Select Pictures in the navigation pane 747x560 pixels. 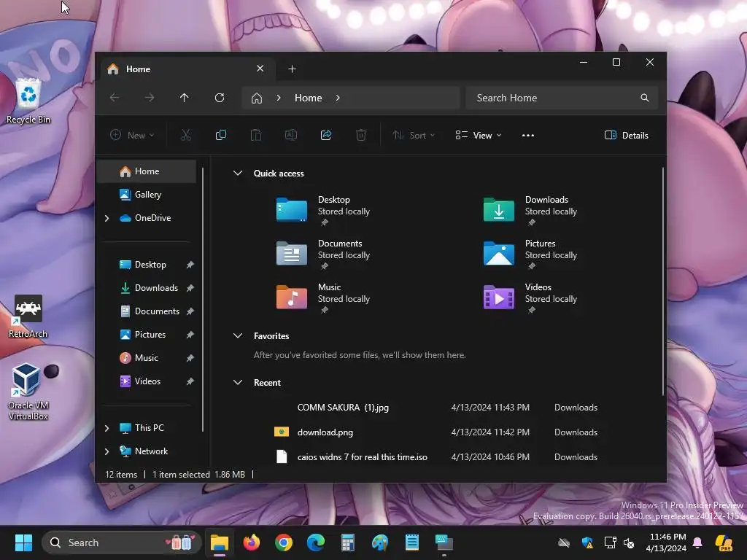[x=147, y=334]
